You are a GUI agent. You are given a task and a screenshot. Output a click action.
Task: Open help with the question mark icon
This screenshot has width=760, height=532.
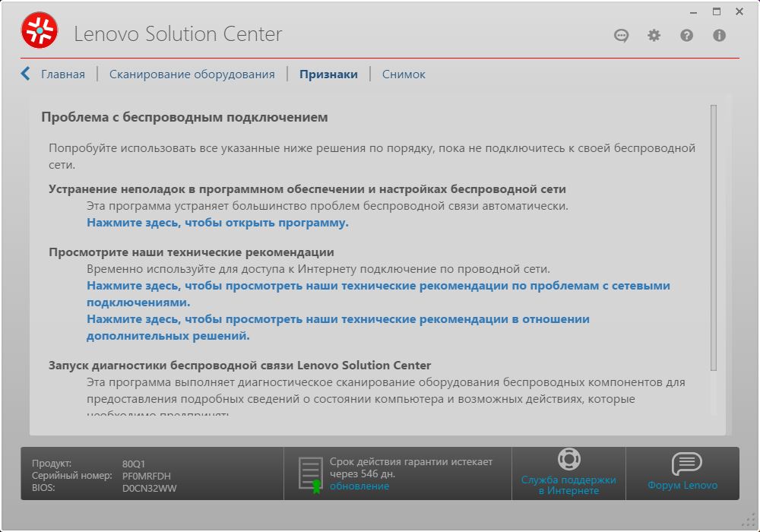(686, 36)
